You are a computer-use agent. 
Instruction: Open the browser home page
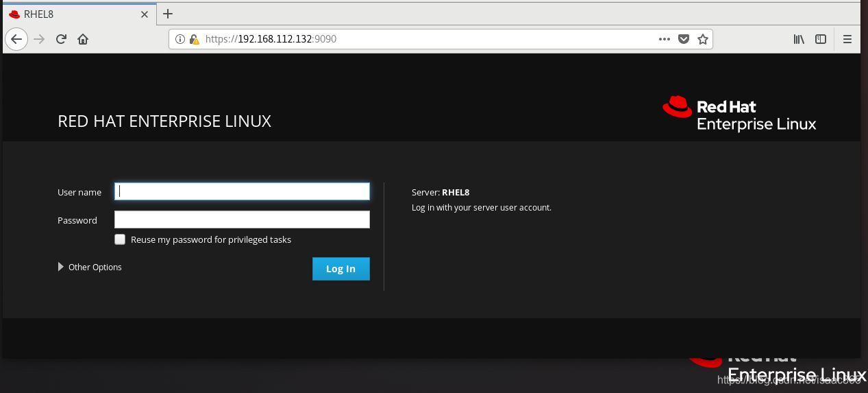point(83,39)
